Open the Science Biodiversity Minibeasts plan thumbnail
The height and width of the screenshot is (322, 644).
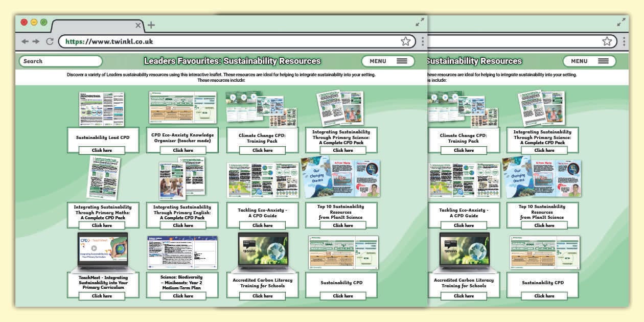pos(182,252)
